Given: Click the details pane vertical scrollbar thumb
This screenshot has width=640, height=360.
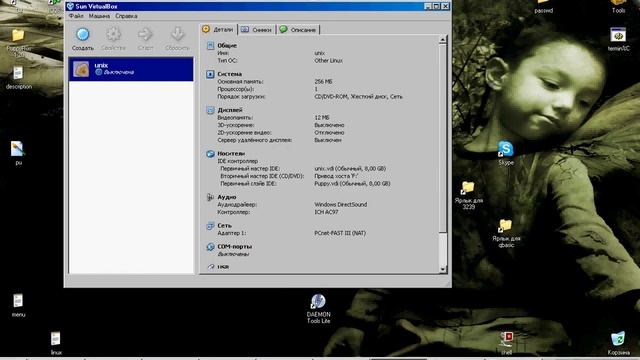Looking at the screenshot, I should click(442, 138).
